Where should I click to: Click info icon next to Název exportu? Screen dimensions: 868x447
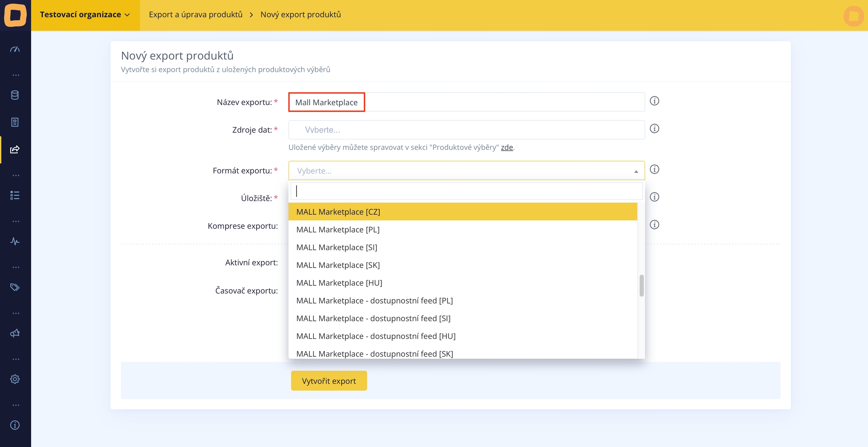(654, 101)
